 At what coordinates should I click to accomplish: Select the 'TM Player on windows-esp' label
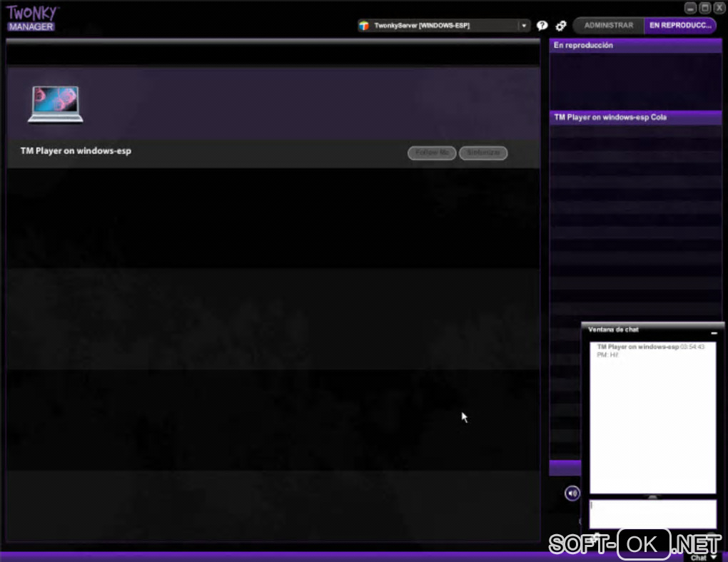click(76, 150)
